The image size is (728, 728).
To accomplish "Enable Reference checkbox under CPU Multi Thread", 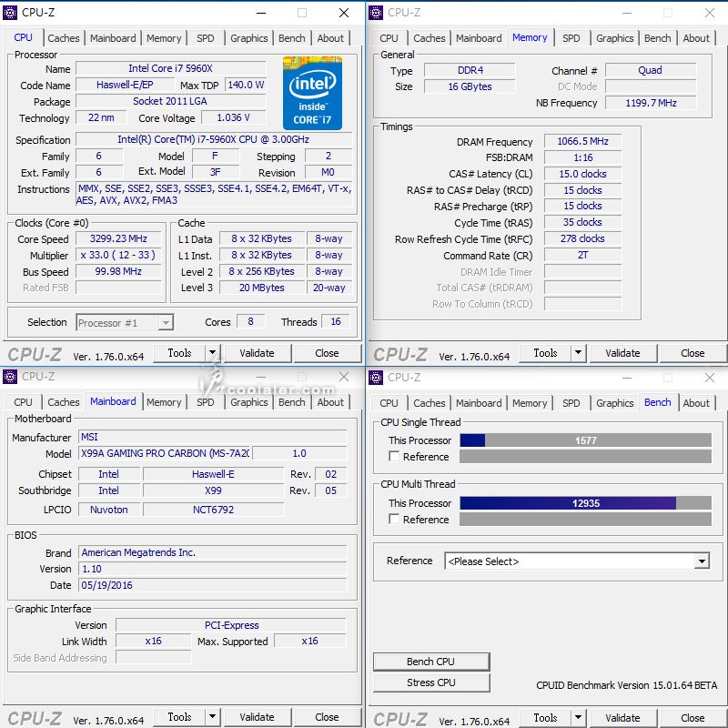I will point(394,519).
